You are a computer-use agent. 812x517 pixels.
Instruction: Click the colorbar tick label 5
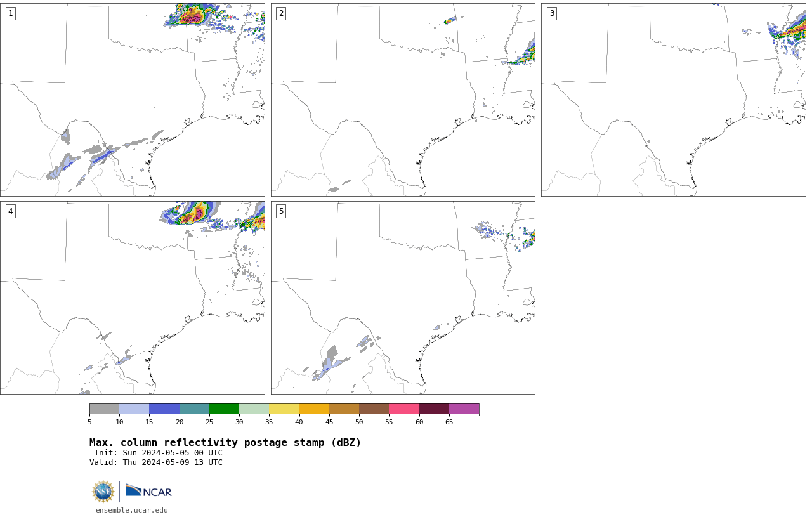point(89,422)
